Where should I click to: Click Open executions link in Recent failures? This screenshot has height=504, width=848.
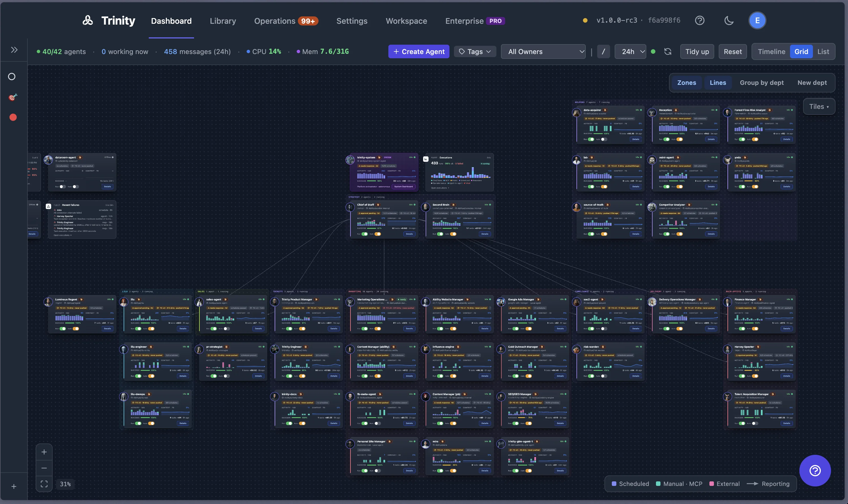(63, 235)
